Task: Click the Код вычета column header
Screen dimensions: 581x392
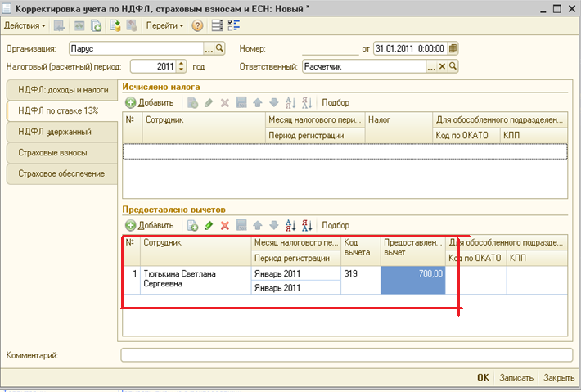Action: [x=361, y=250]
